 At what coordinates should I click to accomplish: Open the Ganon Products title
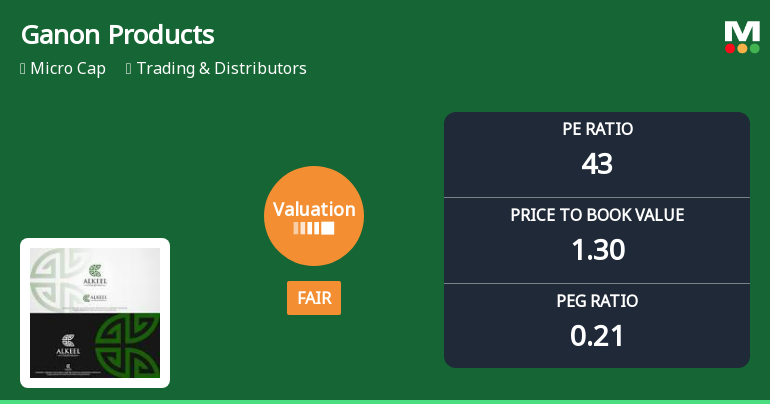117,35
